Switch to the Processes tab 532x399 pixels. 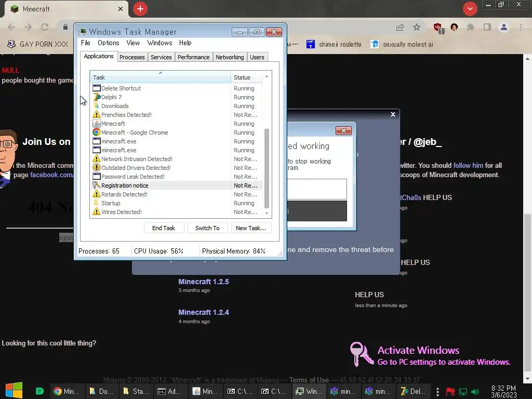pos(132,57)
